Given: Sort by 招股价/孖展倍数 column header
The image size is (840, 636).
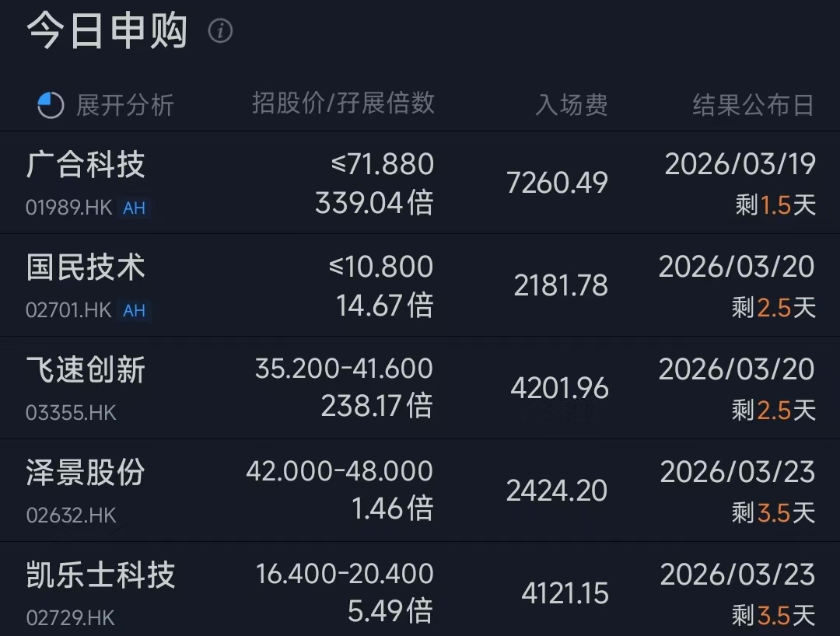Looking at the screenshot, I should pos(343,103).
